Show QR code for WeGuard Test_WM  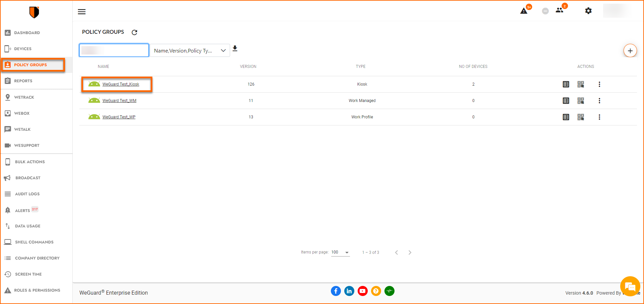coord(581,101)
